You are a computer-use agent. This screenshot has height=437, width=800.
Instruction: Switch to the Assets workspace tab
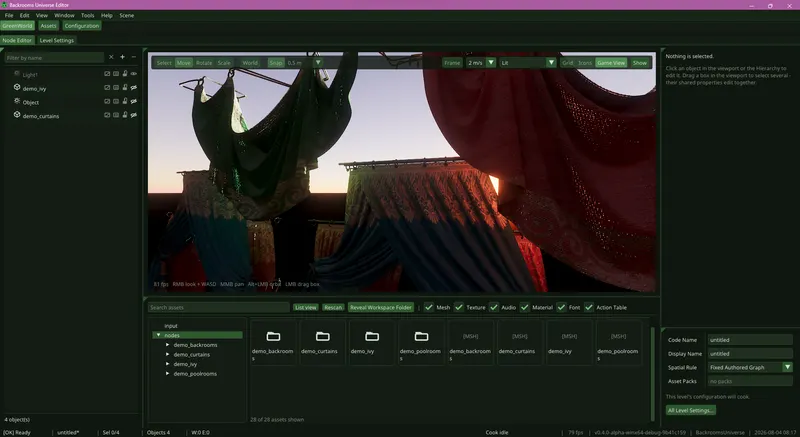point(48,25)
